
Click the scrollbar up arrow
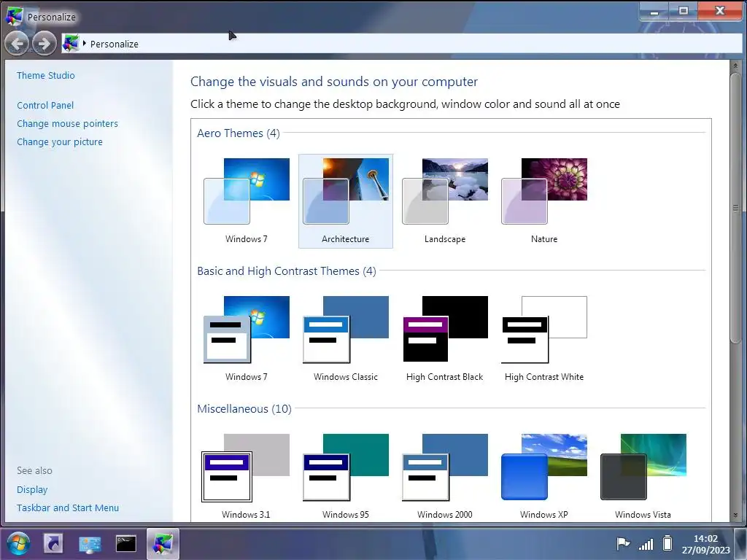click(735, 66)
